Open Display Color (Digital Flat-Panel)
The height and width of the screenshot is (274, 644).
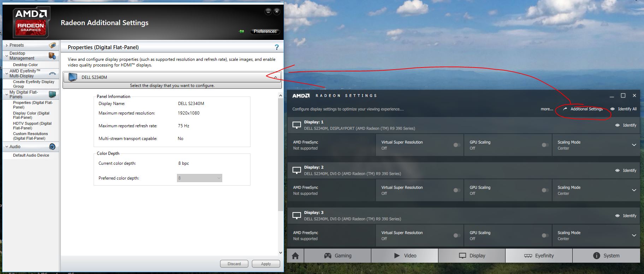pyautogui.click(x=31, y=115)
